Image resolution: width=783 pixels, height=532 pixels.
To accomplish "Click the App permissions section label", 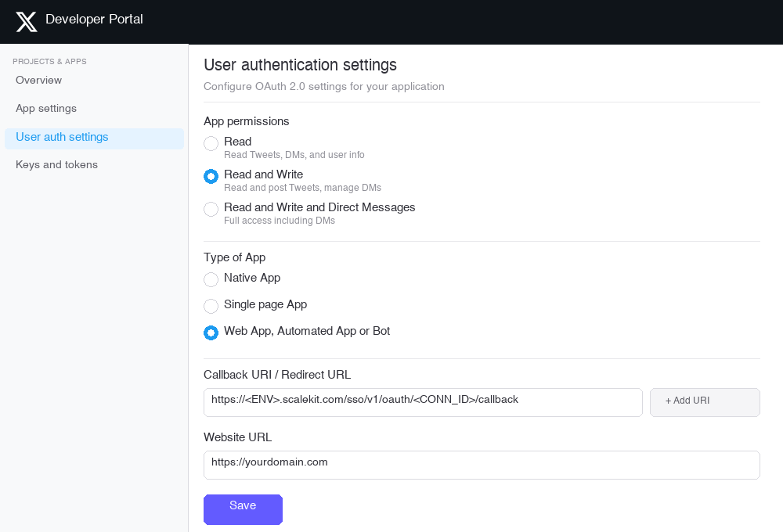I will (x=246, y=121).
